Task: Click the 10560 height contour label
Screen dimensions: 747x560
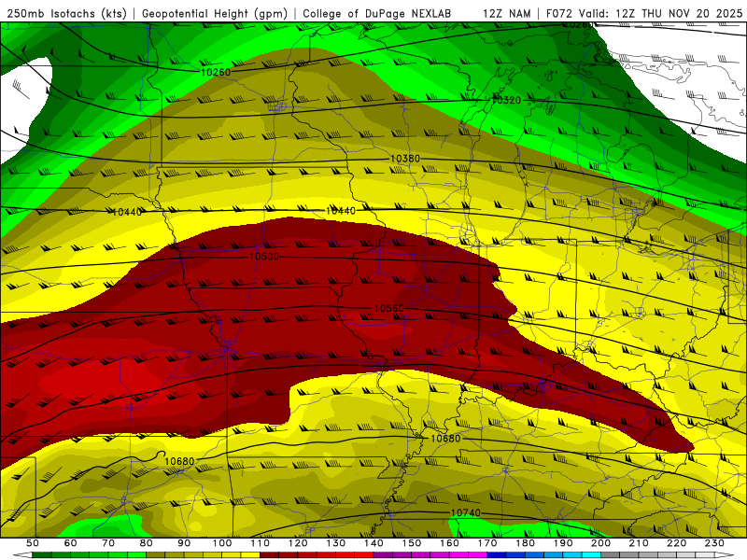Action: [x=388, y=309]
